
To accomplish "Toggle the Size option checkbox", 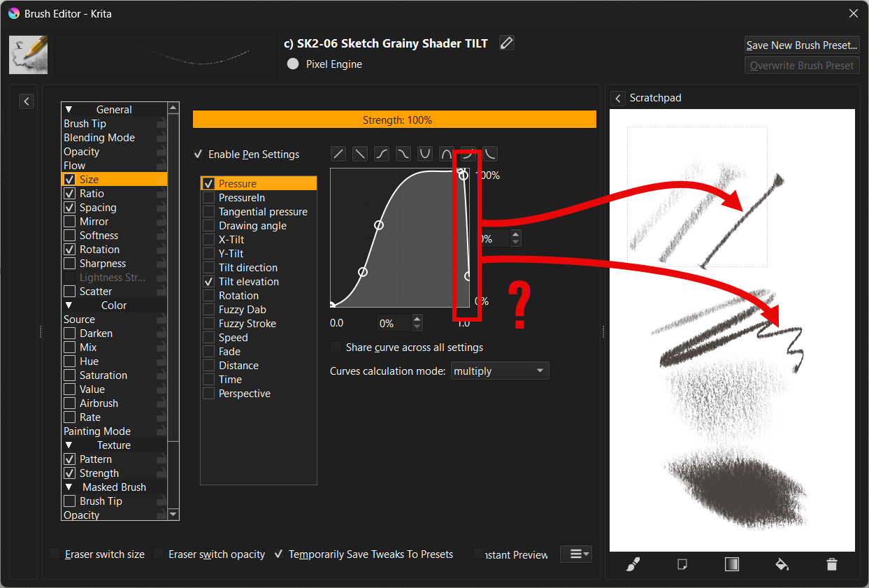I will [x=69, y=180].
